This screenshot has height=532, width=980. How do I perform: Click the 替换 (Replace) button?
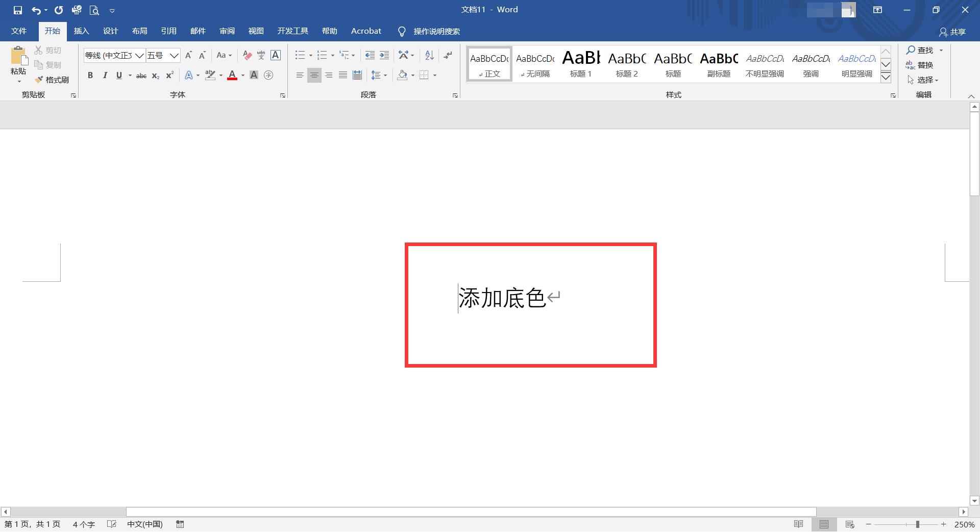point(920,65)
